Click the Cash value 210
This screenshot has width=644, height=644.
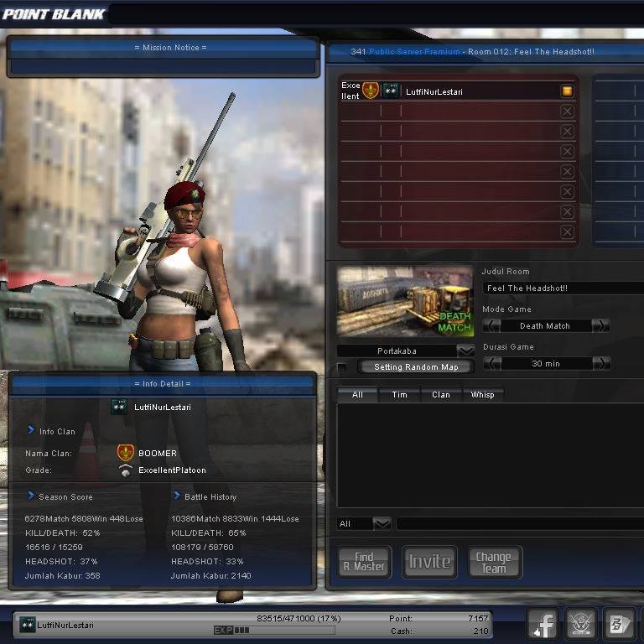(480, 631)
